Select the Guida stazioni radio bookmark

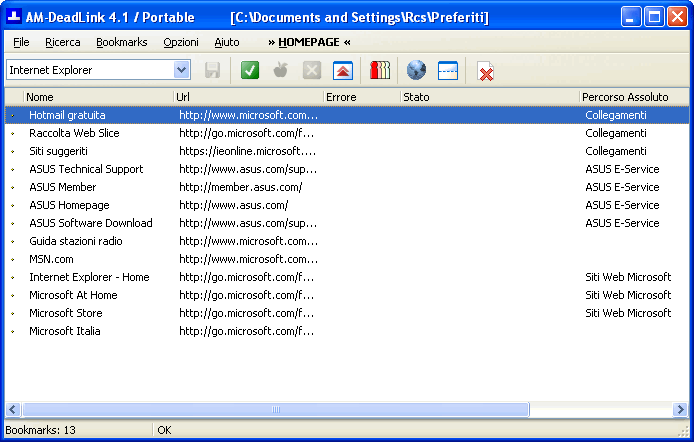[76, 241]
